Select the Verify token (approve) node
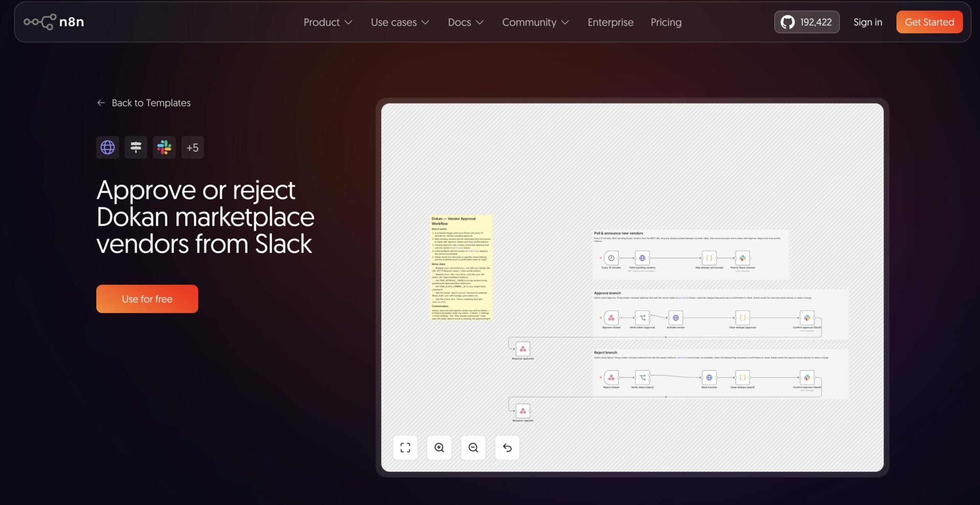This screenshot has height=505, width=980. coord(642,318)
